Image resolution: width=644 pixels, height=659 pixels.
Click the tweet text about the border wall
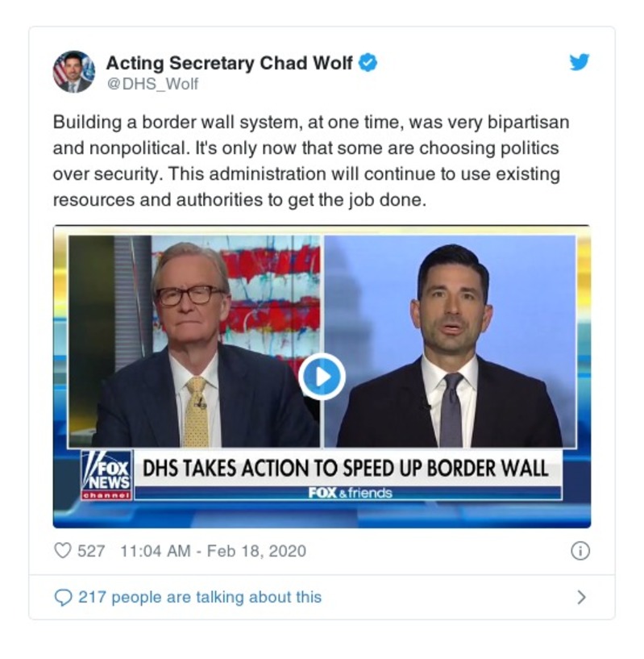tap(311, 161)
